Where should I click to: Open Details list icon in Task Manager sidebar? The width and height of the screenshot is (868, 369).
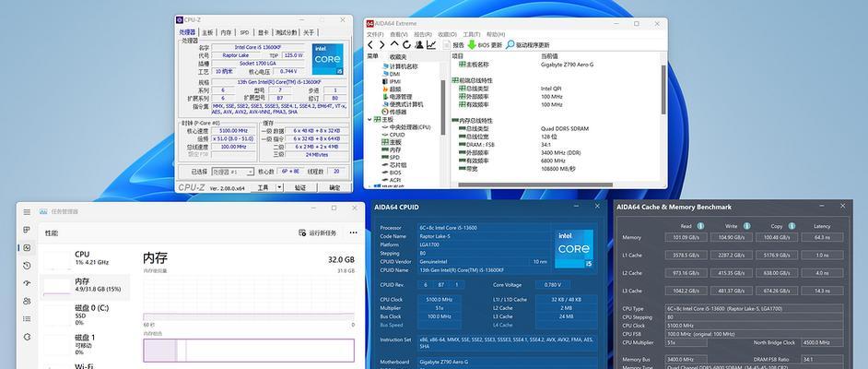tap(27, 318)
